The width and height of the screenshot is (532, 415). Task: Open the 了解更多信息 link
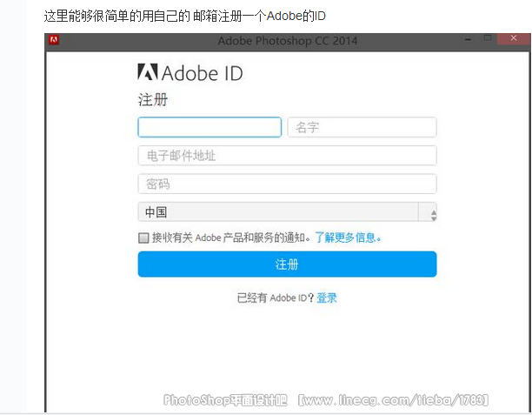pyautogui.click(x=348, y=238)
